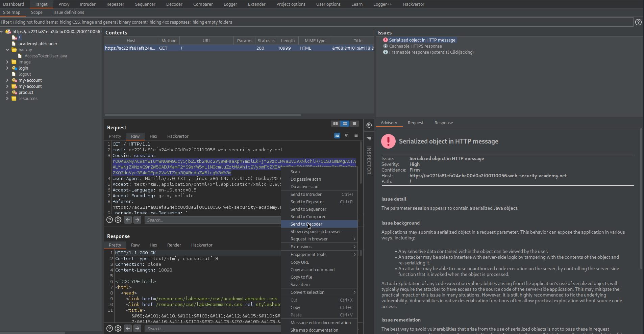Open Inspector settings gear icon

[x=369, y=125]
